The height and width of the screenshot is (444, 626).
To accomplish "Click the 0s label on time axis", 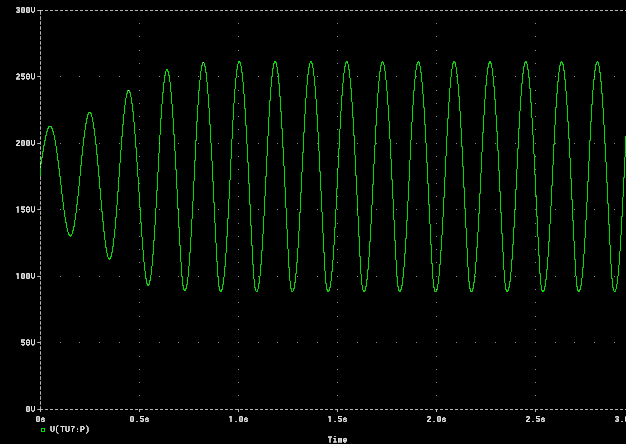I will pos(41,419).
